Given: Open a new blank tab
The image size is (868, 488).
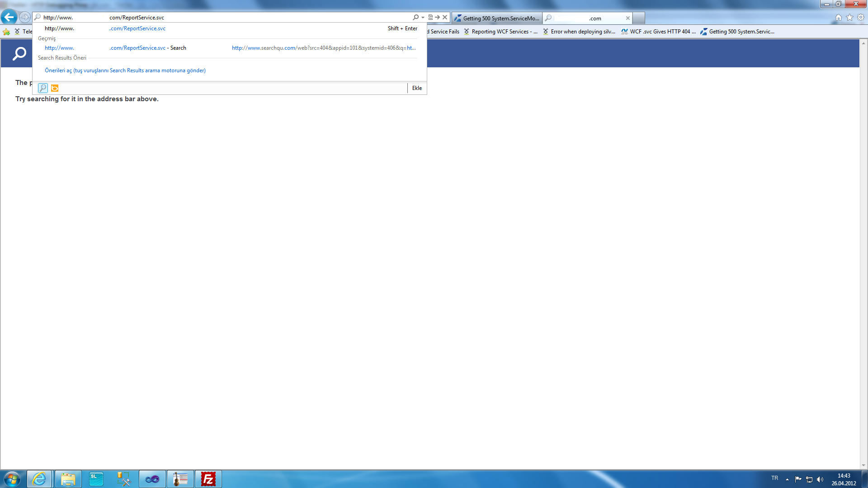Looking at the screenshot, I should (638, 18).
